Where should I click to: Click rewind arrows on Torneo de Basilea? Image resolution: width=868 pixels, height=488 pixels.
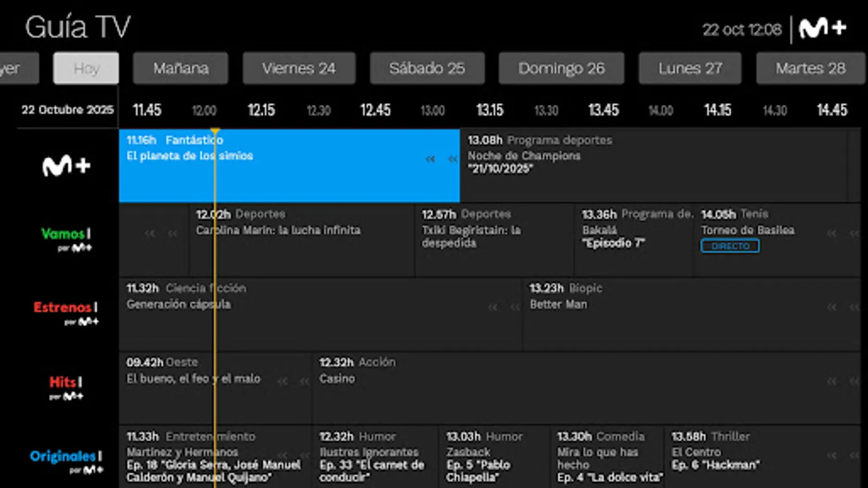(x=843, y=234)
